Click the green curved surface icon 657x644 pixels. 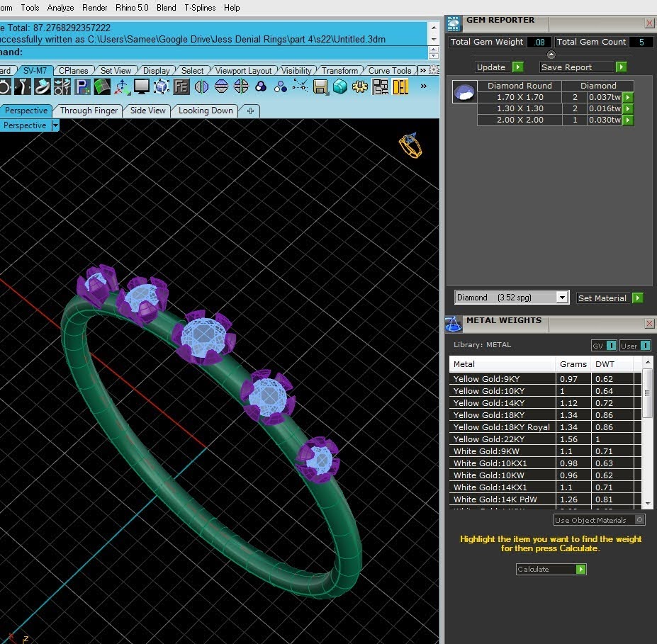point(102,86)
